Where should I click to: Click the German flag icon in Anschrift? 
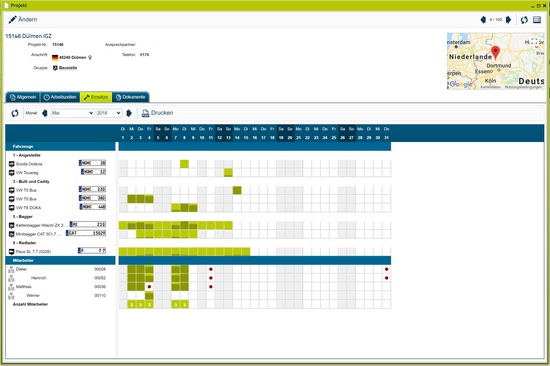[55, 58]
